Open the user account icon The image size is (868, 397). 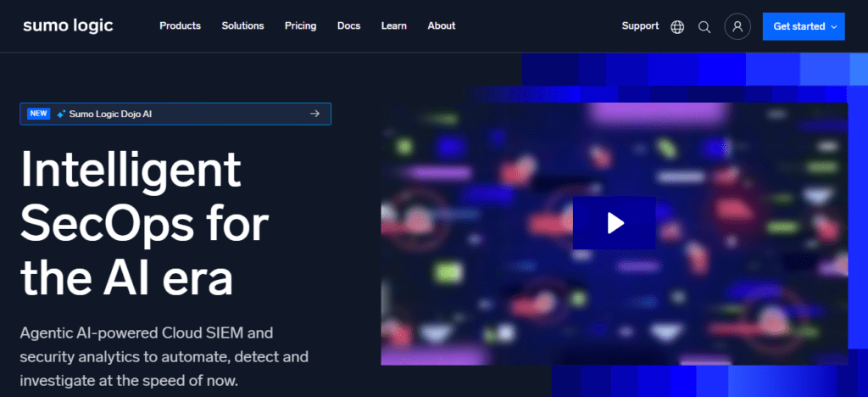tap(737, 26)
